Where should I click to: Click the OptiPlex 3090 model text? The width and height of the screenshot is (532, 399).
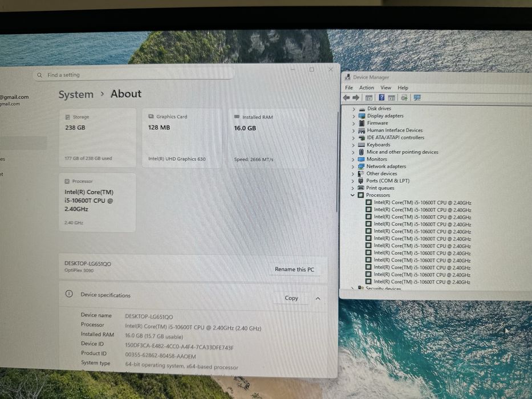(x=79, y=270)
